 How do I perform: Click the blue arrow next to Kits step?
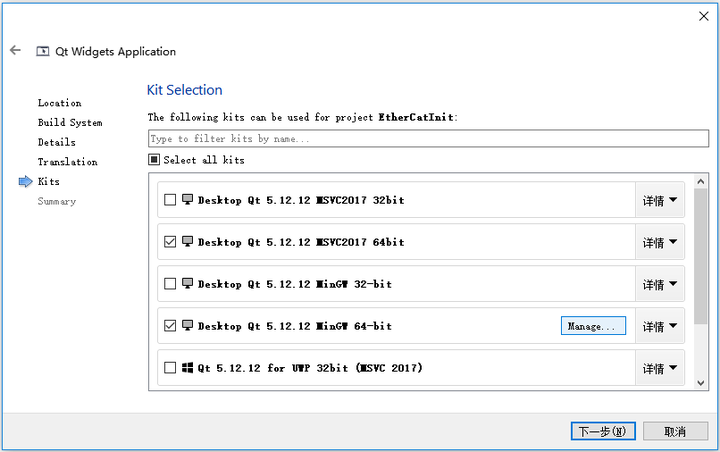click(x=25, y=181)
